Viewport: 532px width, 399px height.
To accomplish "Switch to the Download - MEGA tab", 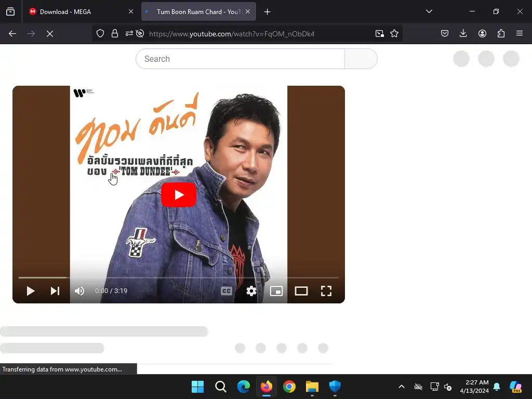I will [82, 12].
